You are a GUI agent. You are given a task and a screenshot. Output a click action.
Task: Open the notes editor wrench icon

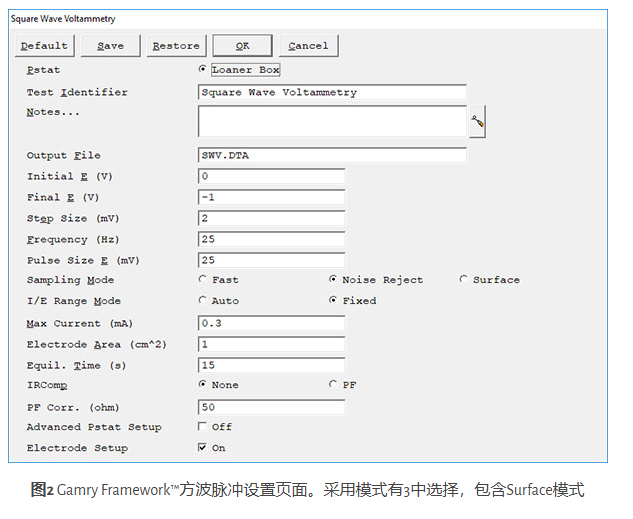point(477,121)
